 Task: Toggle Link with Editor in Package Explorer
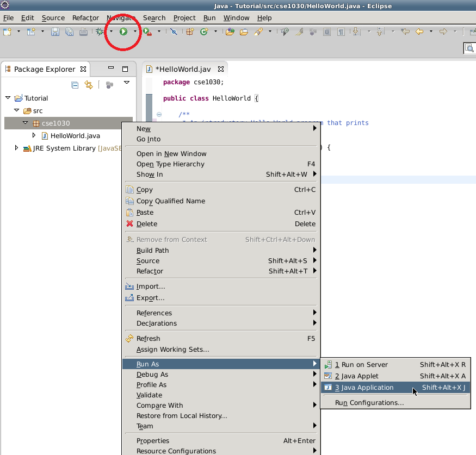tap(89, 85)
